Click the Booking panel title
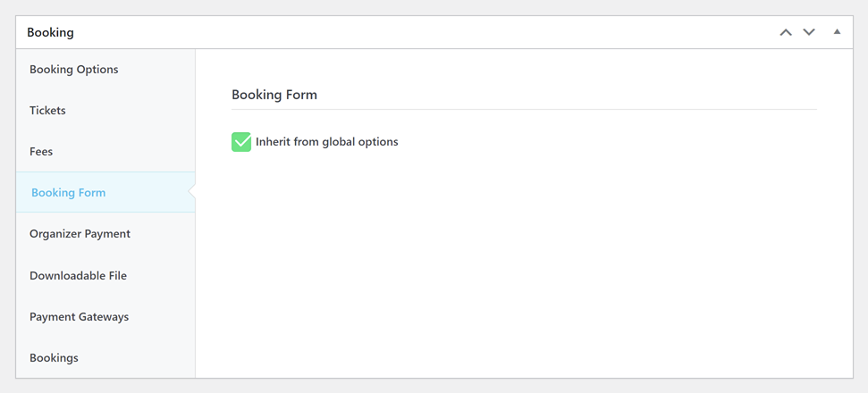868x393 pixels. (50, 32)
